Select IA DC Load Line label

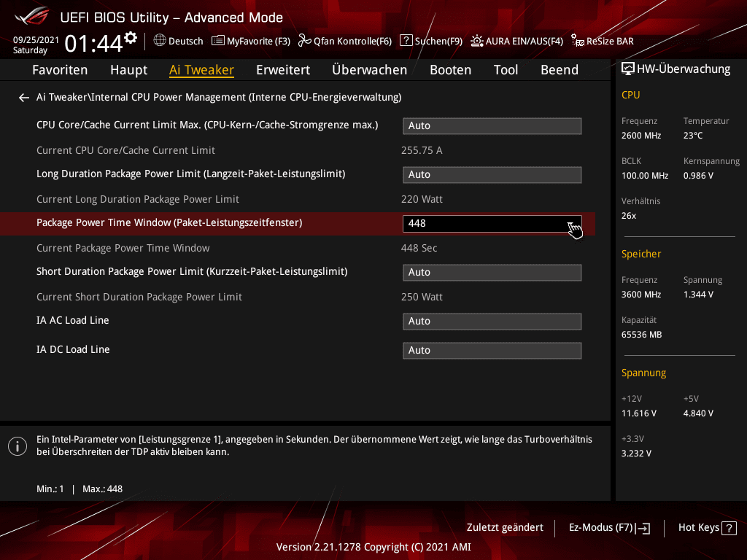pos(73,349)
